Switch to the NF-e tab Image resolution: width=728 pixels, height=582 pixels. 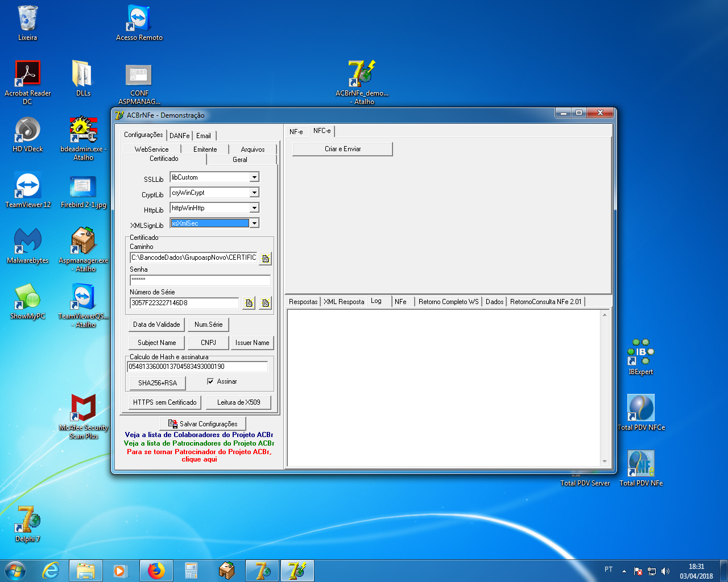click(296, 132)
